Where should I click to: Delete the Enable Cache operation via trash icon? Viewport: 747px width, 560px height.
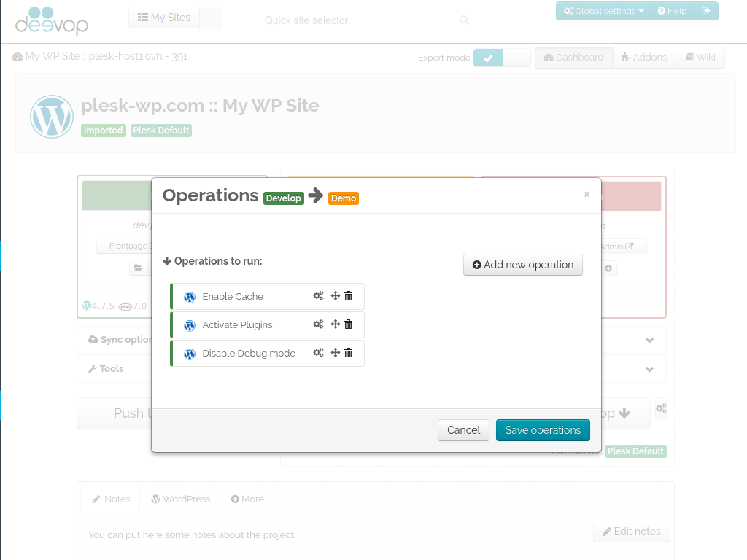click(348, 296)
